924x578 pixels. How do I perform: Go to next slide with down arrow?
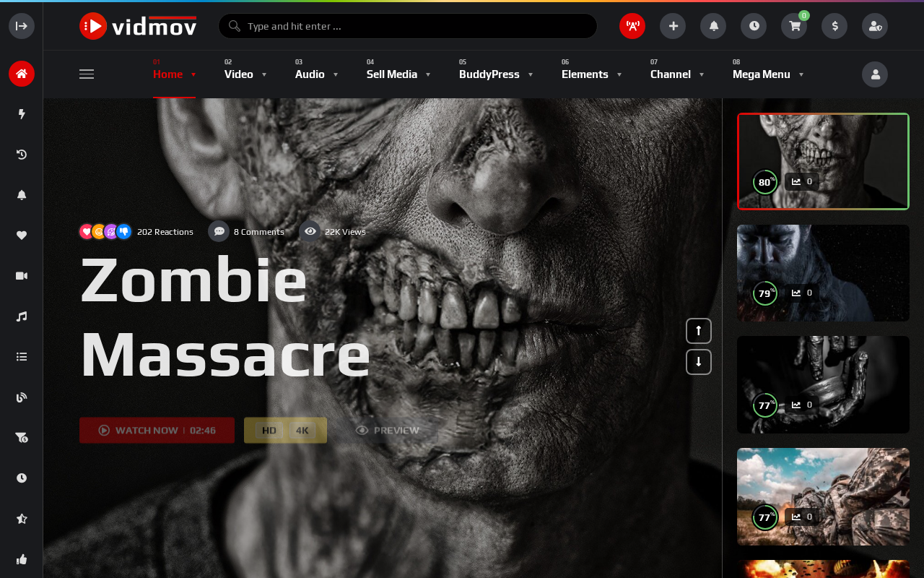click(x=699, y=362)
